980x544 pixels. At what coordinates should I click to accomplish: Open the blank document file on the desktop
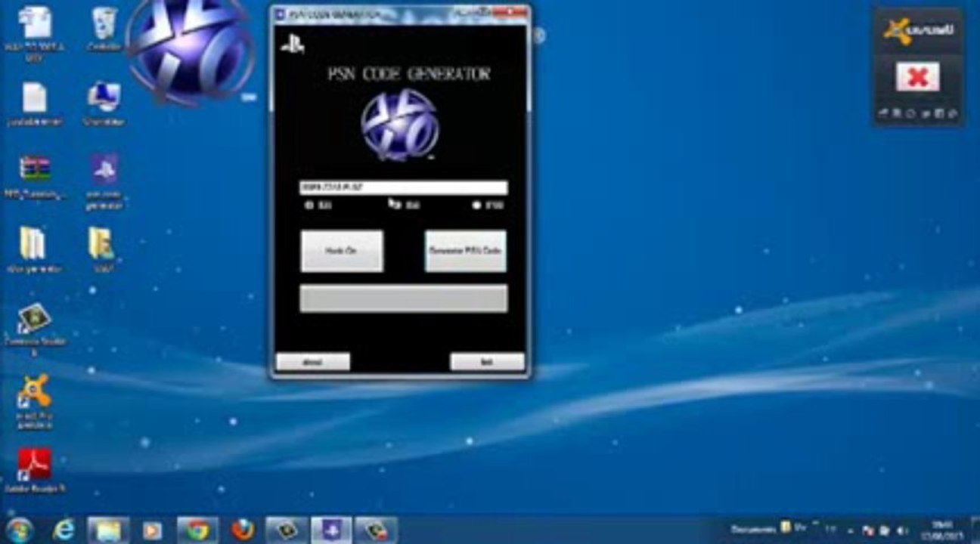click(34, 104)
